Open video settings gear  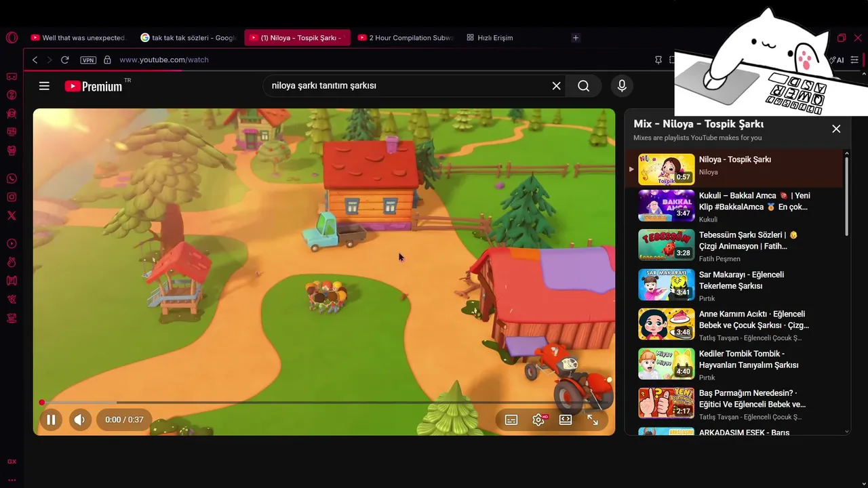click(x=538, y=420)
